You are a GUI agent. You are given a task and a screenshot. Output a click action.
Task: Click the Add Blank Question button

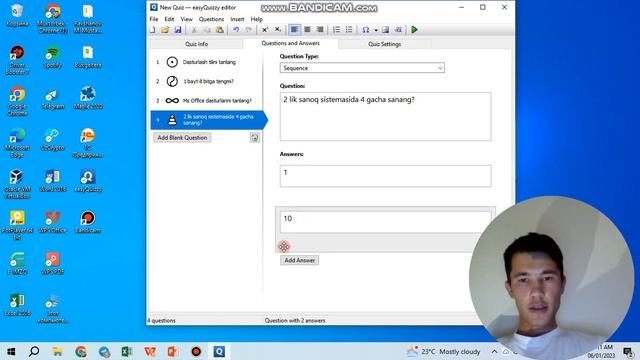pyautogui.click(x=182, y=138)
